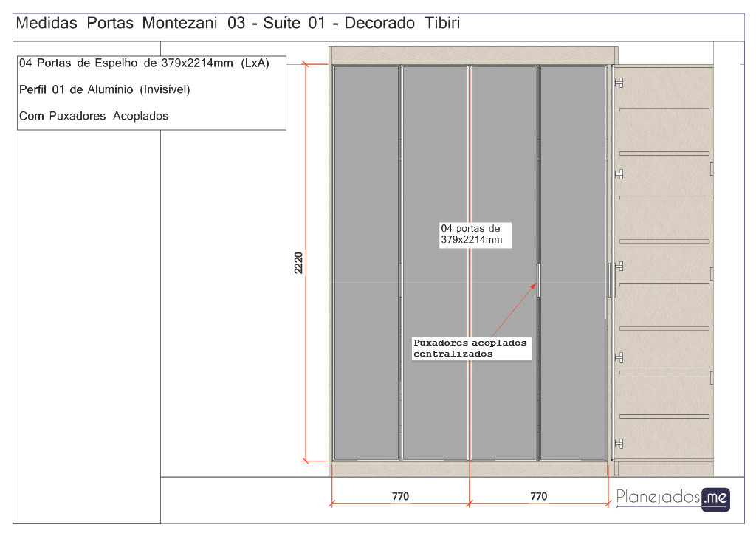The width and height of the screenshot is (756, 536).
Task: Select the vertical handle on the side cabinet edge
Action: [x=610, y=280]
